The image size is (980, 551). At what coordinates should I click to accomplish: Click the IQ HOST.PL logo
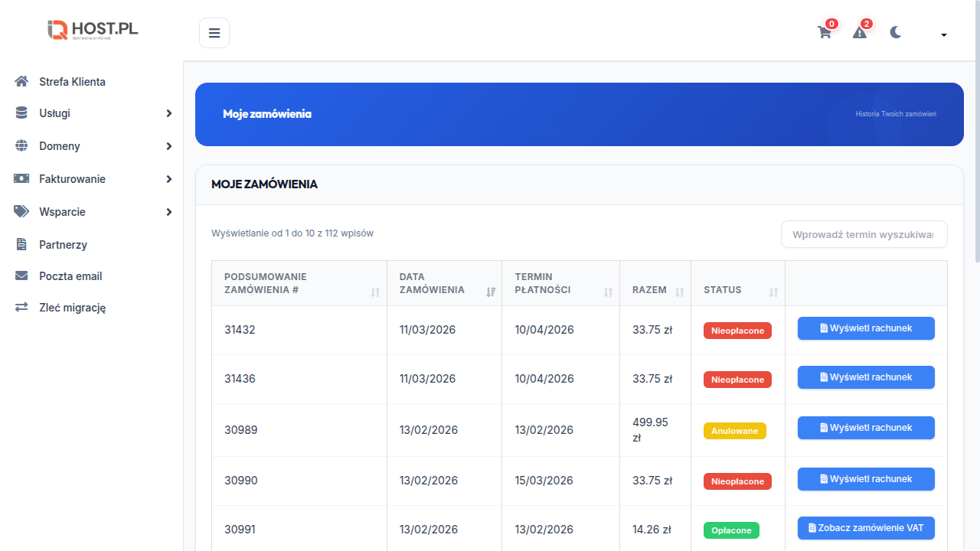pyautogui.click(x=93, y=30)
